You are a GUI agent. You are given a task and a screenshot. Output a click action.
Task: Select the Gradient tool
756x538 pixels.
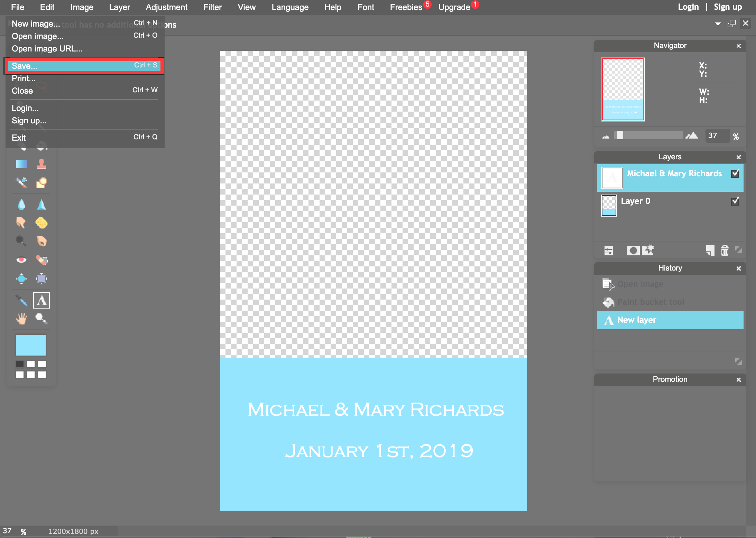click(x=21, y=164)
